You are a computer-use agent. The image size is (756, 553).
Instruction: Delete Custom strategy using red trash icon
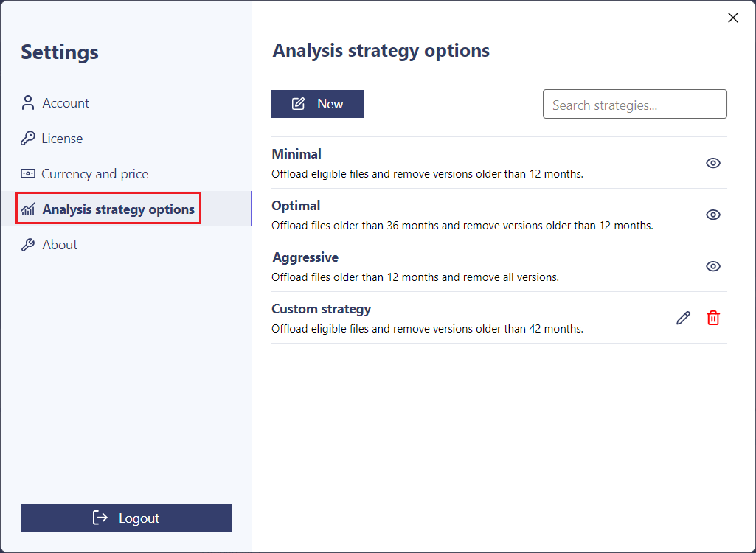(x=713, y=318)
